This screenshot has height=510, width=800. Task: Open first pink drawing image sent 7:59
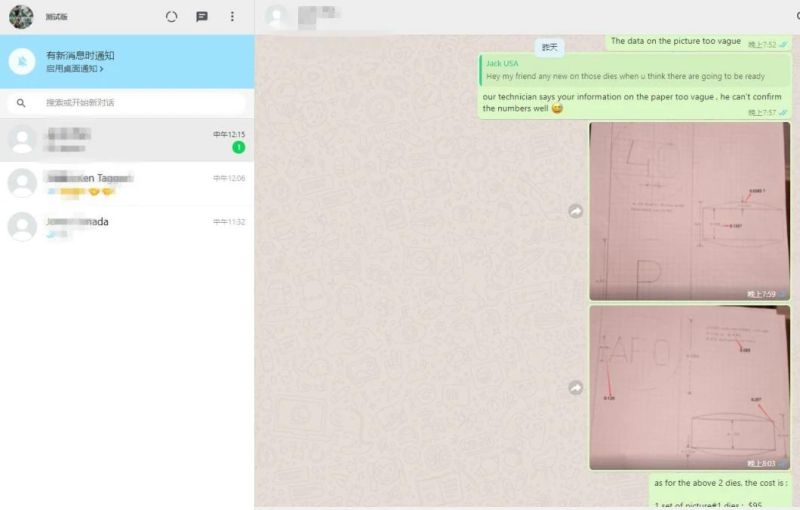click(689, 211)
